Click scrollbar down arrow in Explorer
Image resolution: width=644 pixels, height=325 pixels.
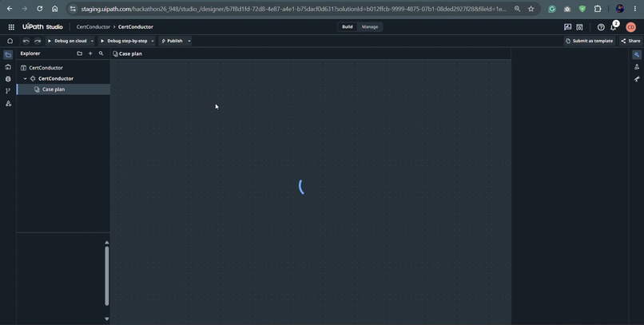(x=107, y=319)
